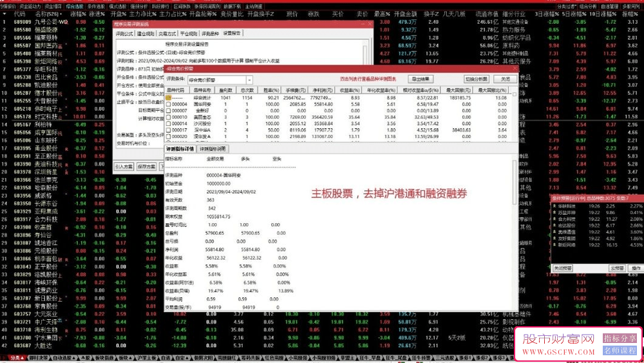Click the 引入方案 button
The height and width of the screenshot is (363, 644).
pyautogui.click(x=124, y=166)
